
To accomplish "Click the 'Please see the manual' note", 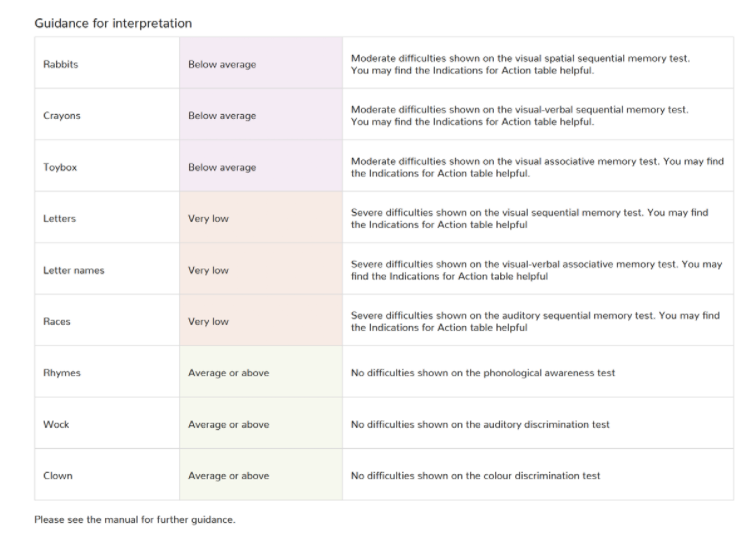I will click(x=135, y=520).
